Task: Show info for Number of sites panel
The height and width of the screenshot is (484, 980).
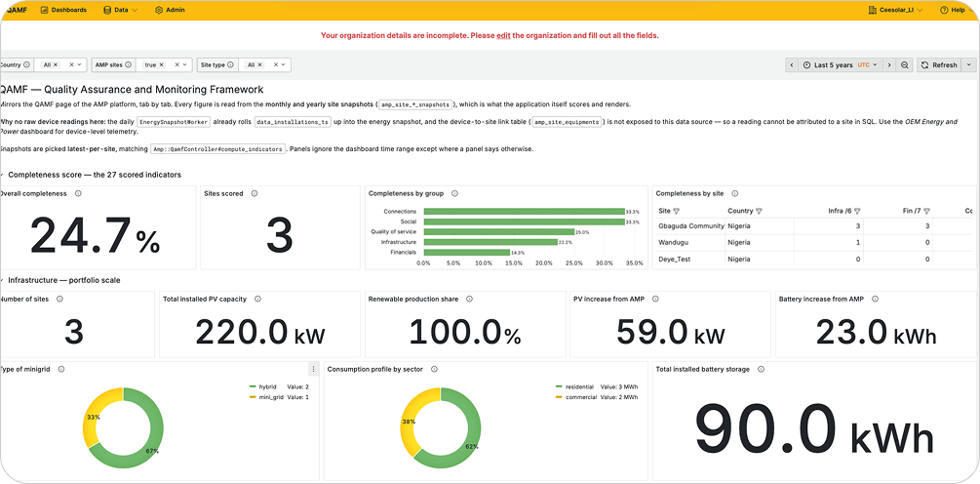Action: pyautogui.click(x=60, y=300)
